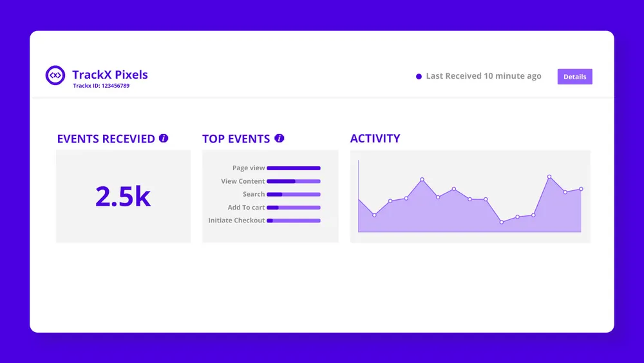Click the TrackX logo icon
The width and height of the screenshot is (644, 363).
pos(55,75)
